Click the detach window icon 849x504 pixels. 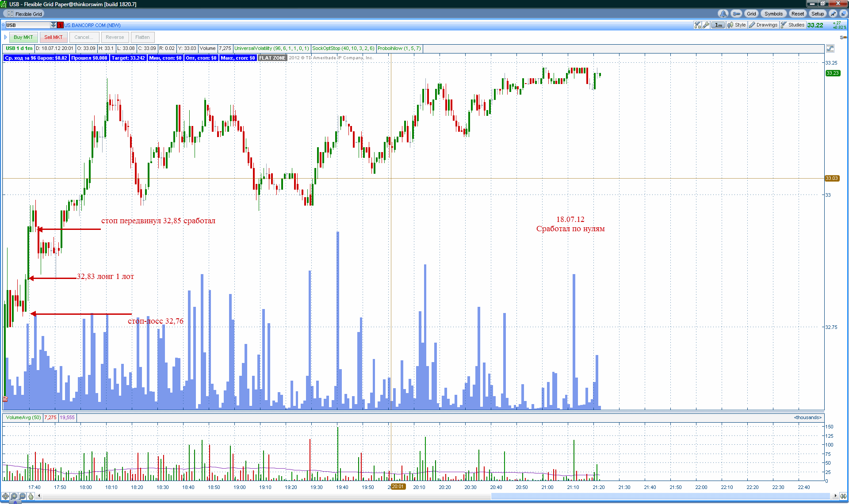843,14
